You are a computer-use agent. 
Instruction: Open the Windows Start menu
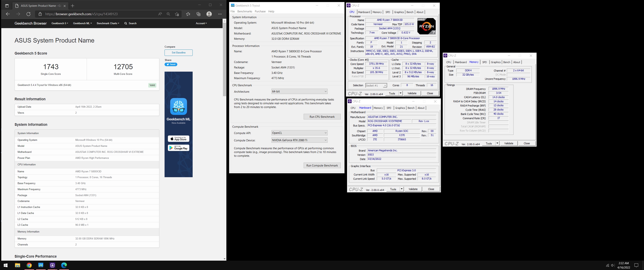pyautogui.click(x=6, y=265)
